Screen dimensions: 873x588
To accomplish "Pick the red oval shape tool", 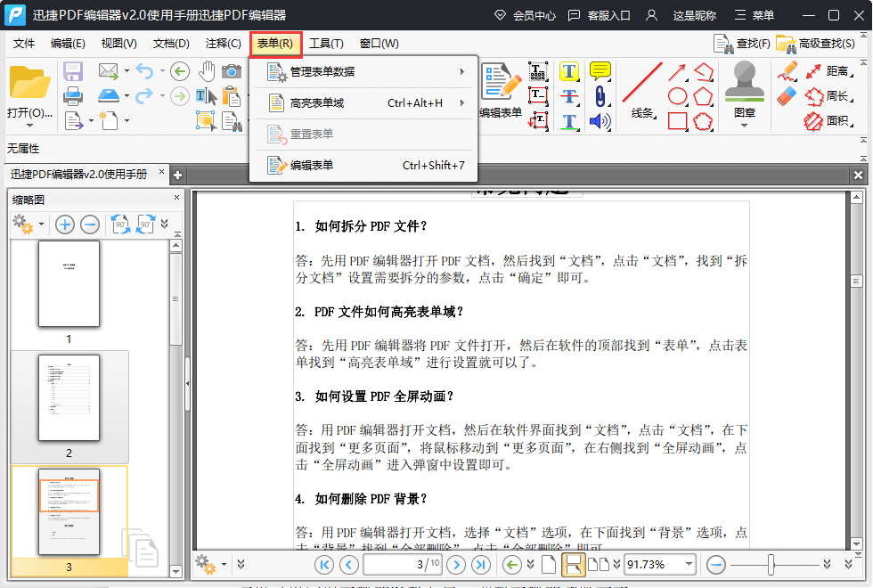I will [x=678, y=96].
